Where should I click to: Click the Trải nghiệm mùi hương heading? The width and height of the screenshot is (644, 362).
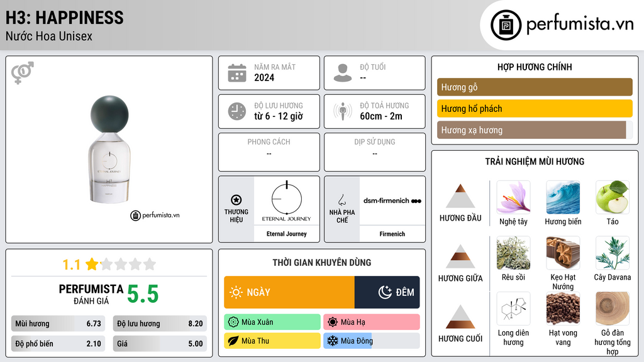(535, 162)
